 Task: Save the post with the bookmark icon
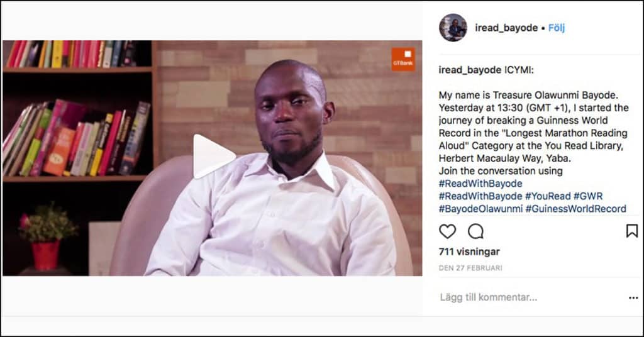tap(631, 231)
